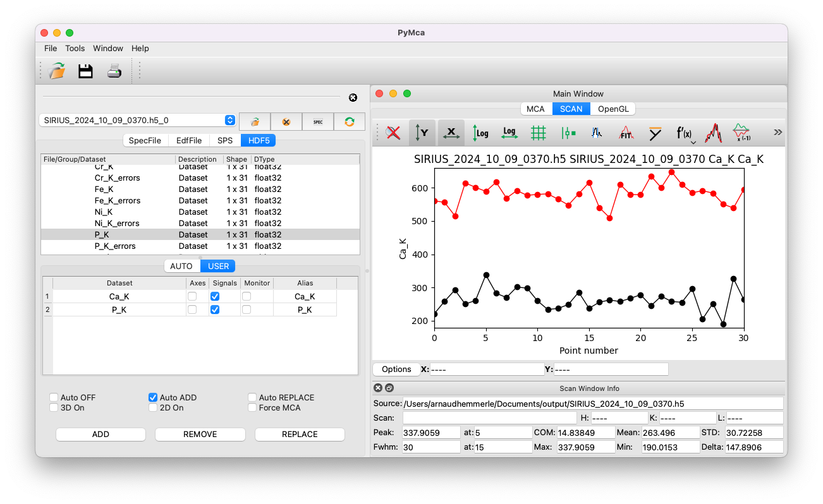Open the Tools menu
This screenshot has width=823, height=504.
tap(75, 48)
